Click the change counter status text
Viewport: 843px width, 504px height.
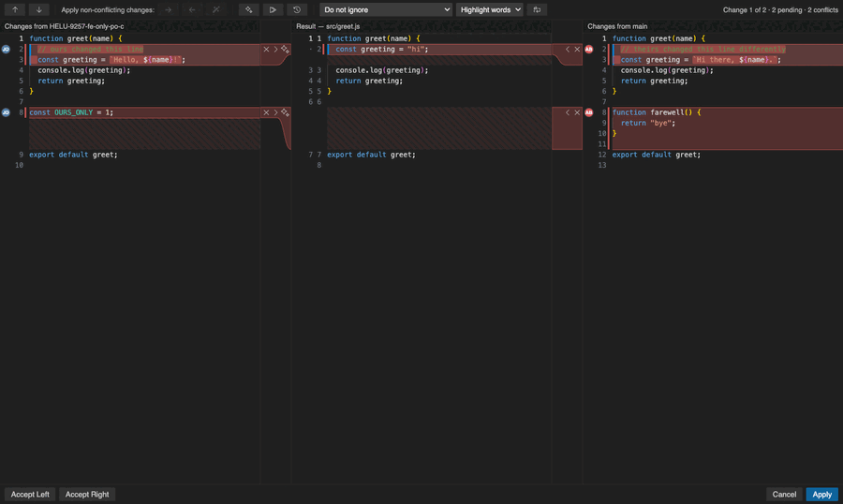pos(780,9)
